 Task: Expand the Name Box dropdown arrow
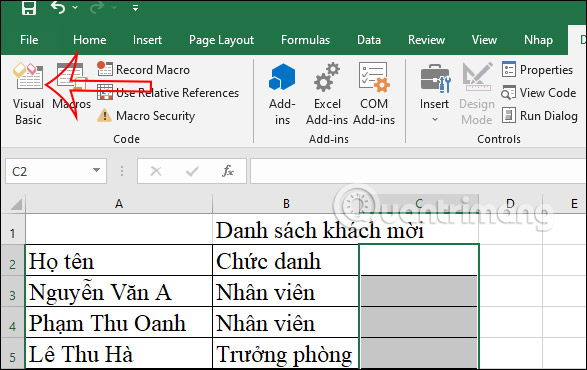coord(97,171)
